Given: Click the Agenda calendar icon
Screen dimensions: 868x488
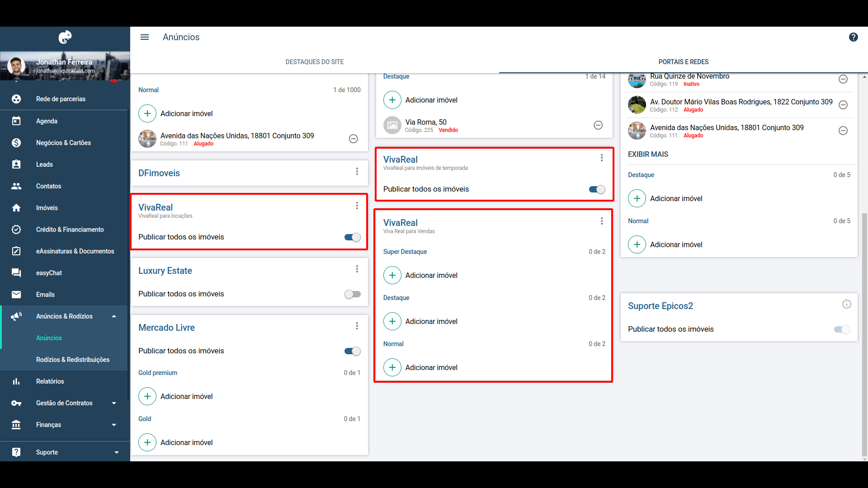Looking at the screenshot, I should pos(16,121).
